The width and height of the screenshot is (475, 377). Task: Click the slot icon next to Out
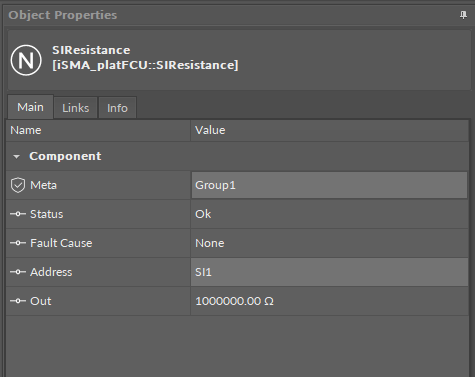point(18,301)
